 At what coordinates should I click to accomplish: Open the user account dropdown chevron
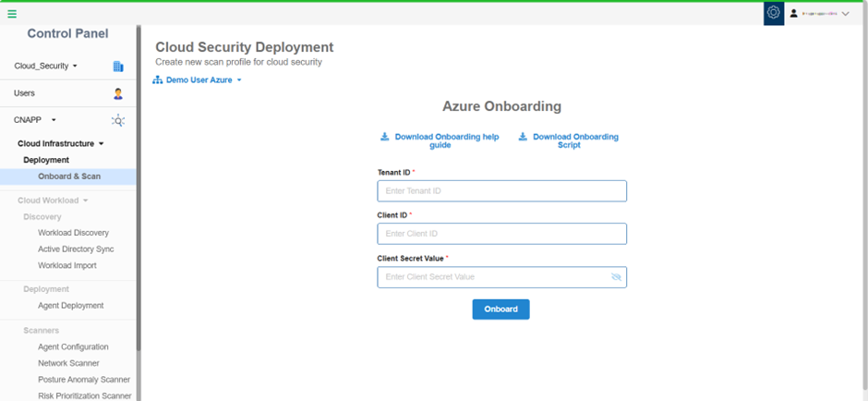[x=846, y=14]
